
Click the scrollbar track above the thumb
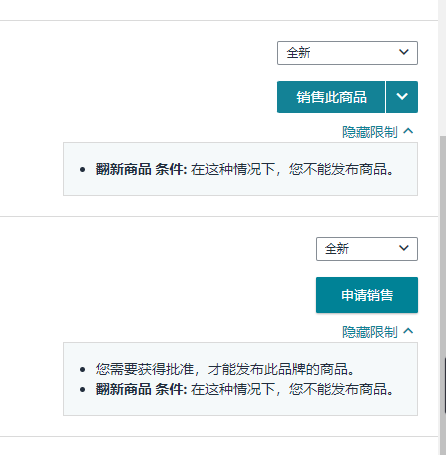click(443, 68)
